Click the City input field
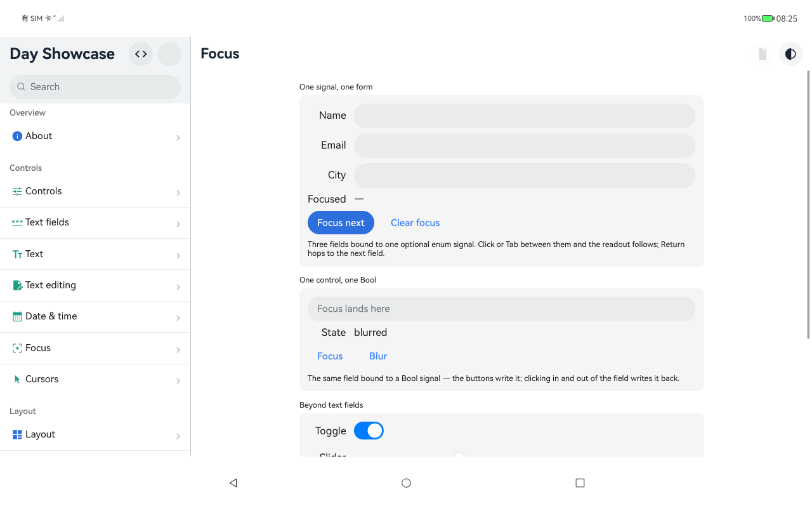This screenshot has height=508, width=812. pos(525,175)
